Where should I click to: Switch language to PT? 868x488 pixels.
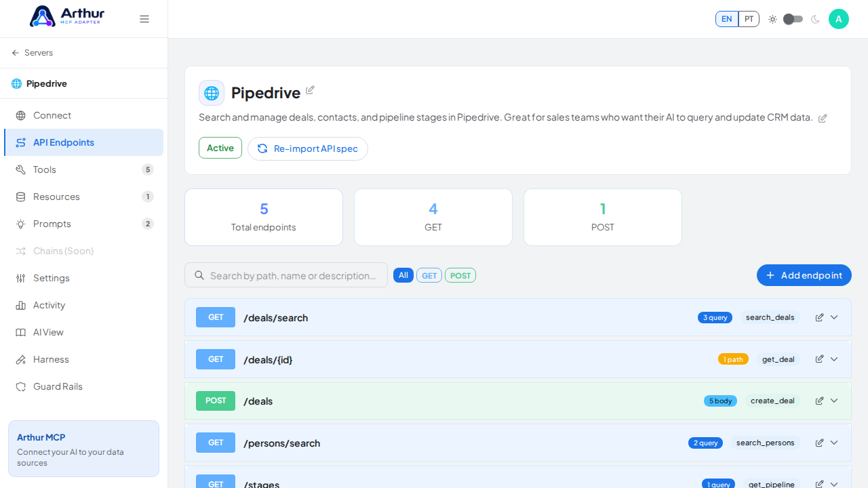(749, 19)
